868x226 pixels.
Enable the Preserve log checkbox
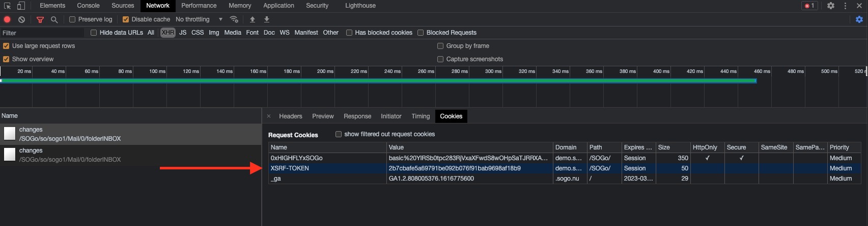[72, 19]
